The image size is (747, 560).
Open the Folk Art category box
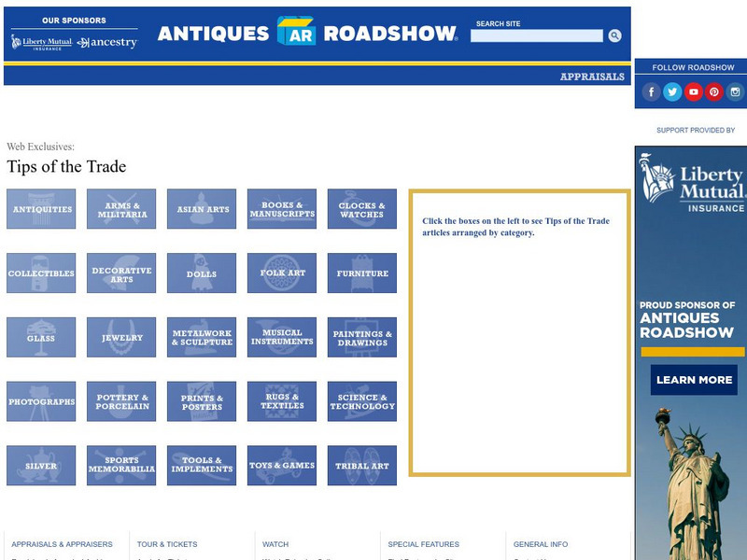282,273
